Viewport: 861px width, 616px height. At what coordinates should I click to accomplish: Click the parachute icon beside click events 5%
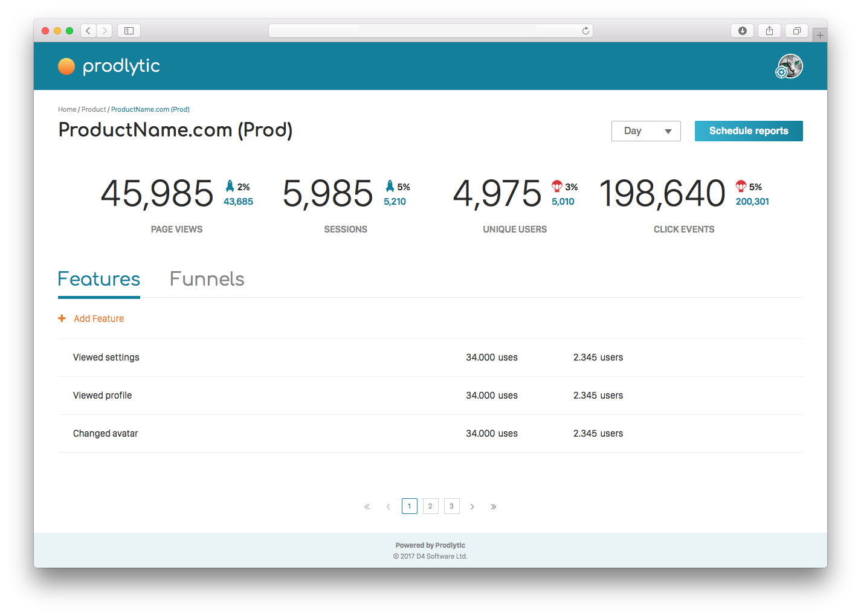741,186
